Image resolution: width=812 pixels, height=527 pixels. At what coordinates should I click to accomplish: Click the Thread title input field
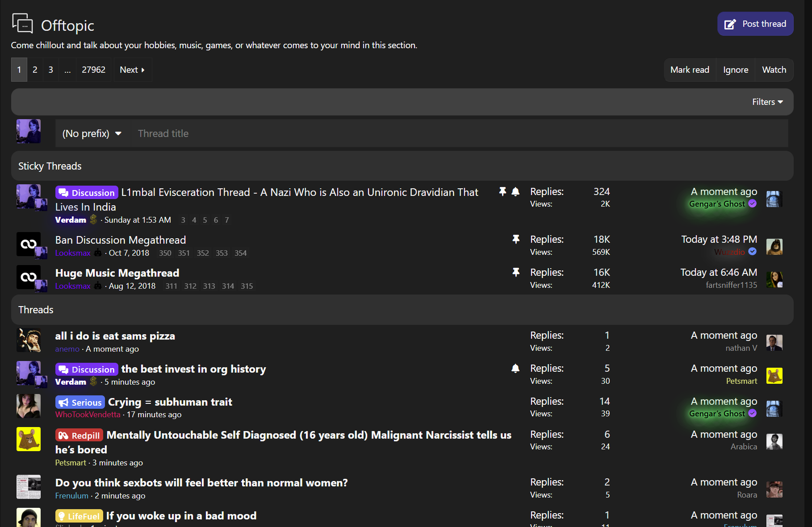pyautogui.click(x=459, y=134)
